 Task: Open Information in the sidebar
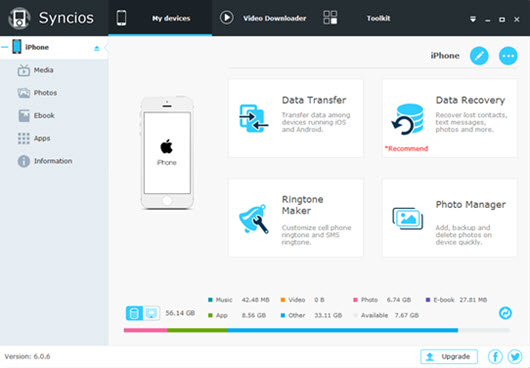[53, 161]
